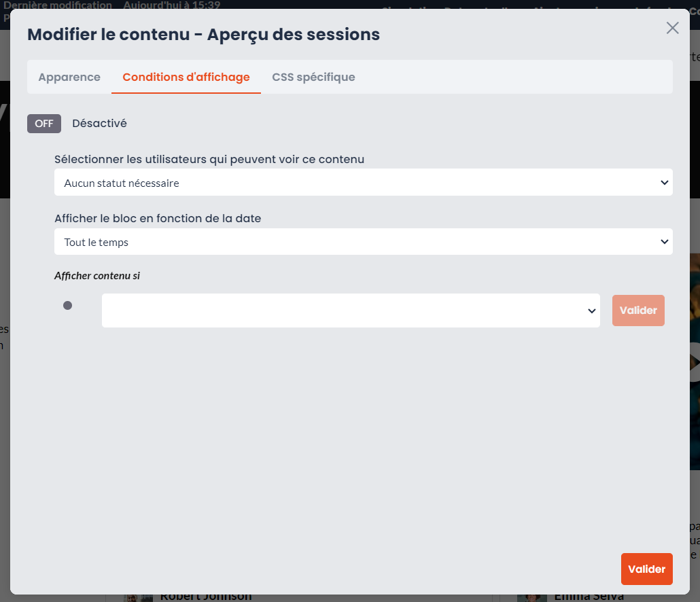700x602 pixels.
Task: Open the CSS spécifique tab
Action: coord(313,77)
